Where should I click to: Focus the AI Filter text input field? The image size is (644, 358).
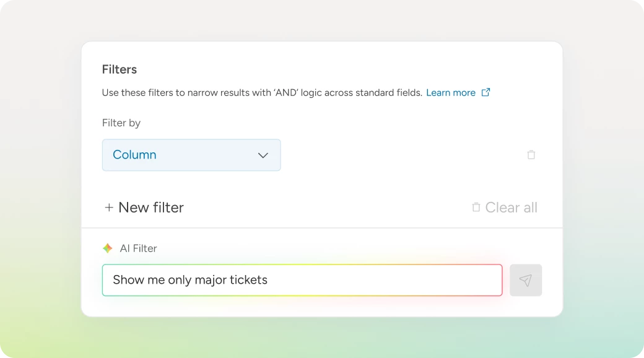pos(302,280)
